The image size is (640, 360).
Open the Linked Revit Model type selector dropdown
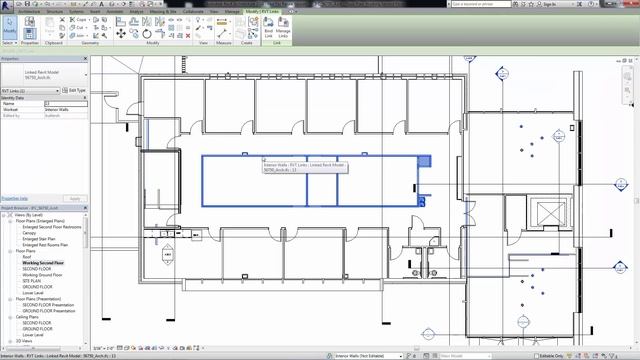pyautogui.click(x=85, y=75)
